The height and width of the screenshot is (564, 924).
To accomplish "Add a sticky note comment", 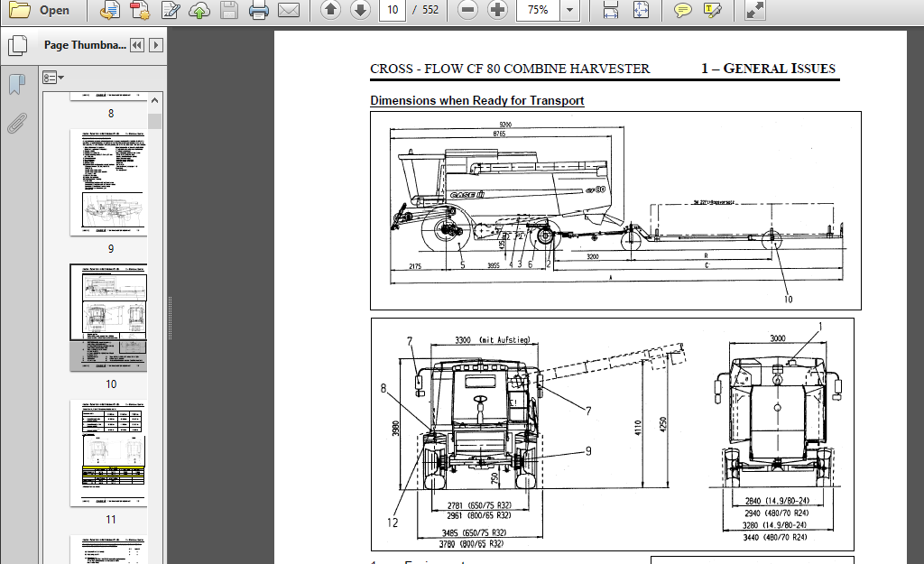I will pos(682,10).
